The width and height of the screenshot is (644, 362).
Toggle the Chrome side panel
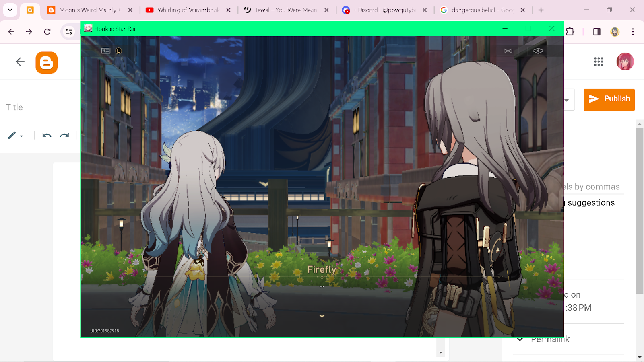[597, 31]
